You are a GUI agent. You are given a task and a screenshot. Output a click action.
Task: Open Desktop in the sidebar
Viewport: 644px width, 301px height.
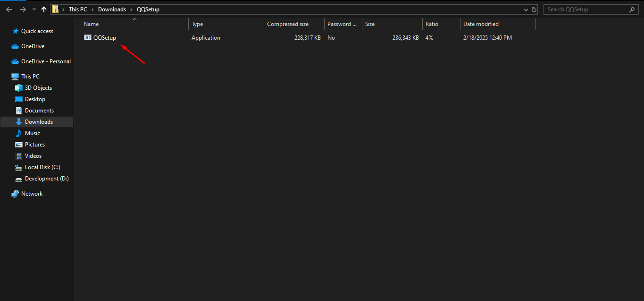click(x=35, y=99)
